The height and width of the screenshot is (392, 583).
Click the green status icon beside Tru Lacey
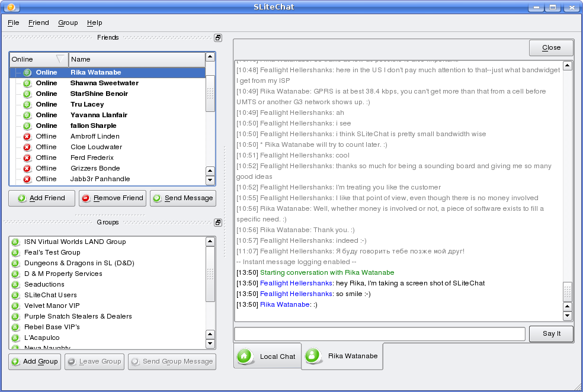tap(27, 105)
